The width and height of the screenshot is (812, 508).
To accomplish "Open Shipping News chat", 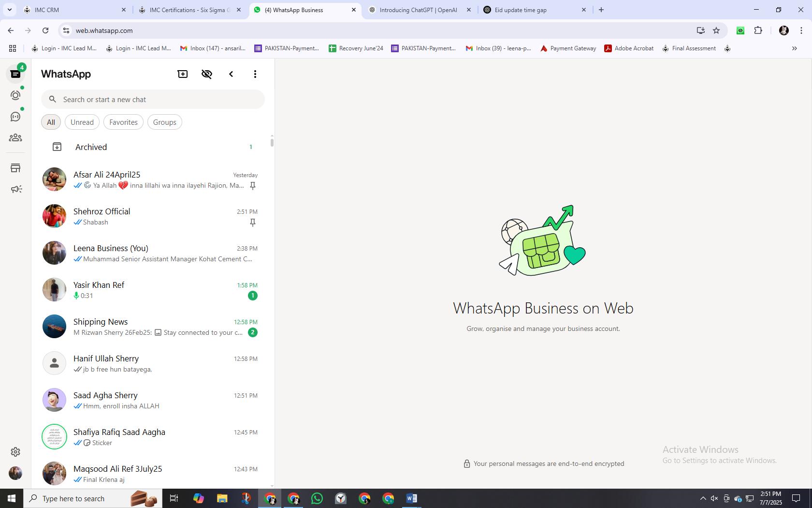I will point(152,327).
